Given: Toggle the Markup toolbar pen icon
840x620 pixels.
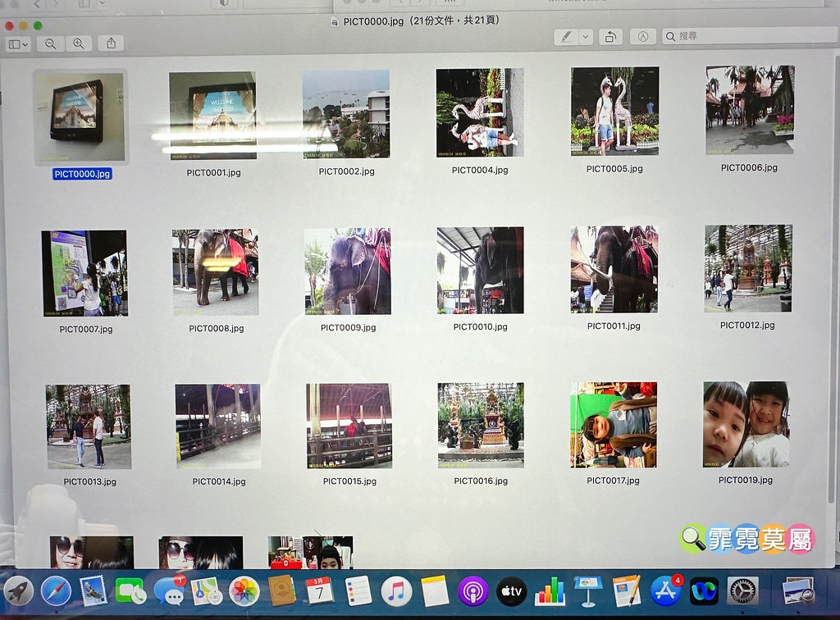Looking at the screenshot, I should click(x=566, y=37).
